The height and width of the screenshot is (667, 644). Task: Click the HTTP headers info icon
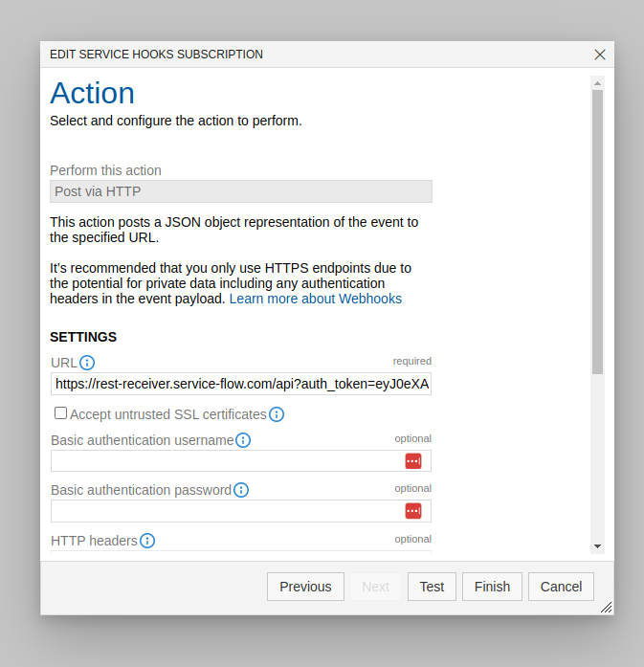coord(147,541)
